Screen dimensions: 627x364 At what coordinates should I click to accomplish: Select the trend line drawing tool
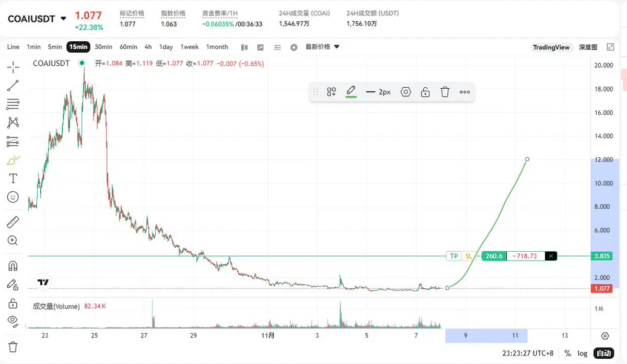tap(13, 86)
